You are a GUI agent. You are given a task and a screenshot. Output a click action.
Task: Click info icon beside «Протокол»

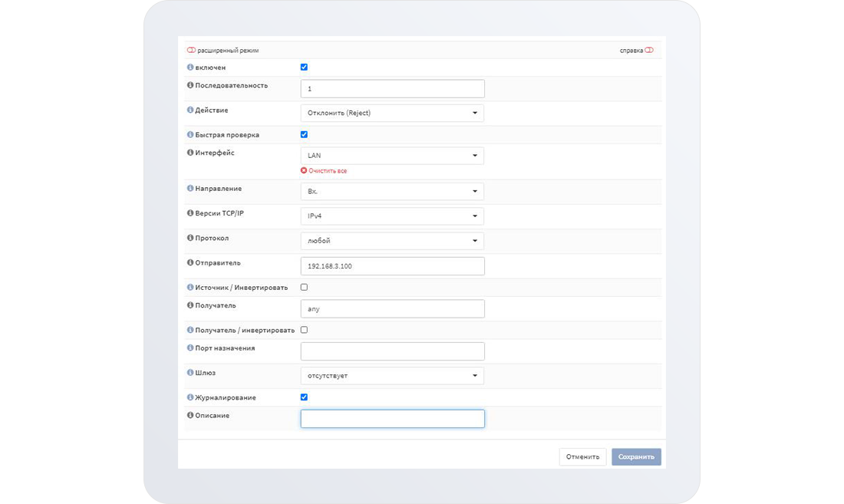click(x=190, y=238)
